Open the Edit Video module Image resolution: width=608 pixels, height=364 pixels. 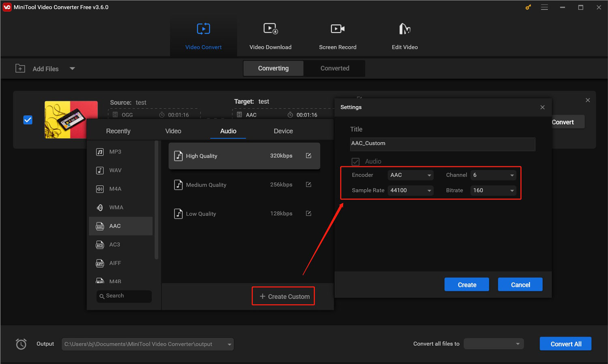pos(405,36)
